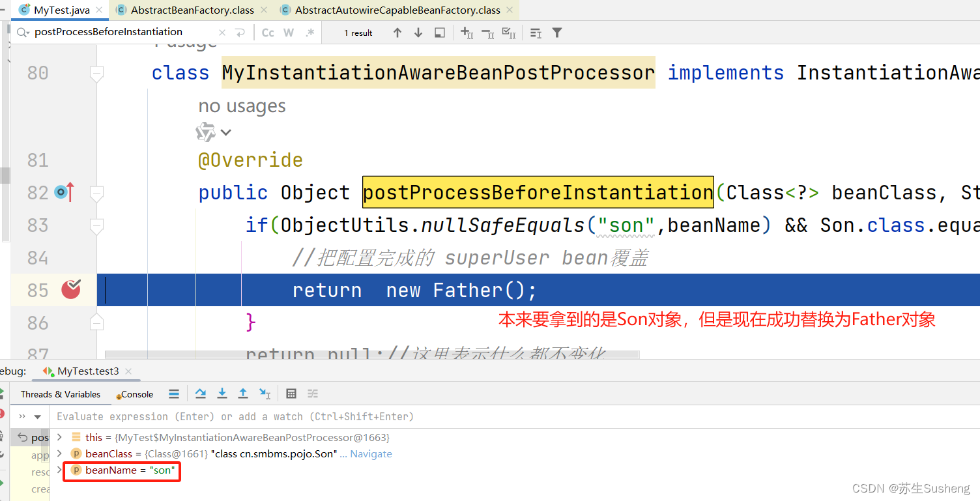980x501 pixels.
Task: Toggle Regex (.*) search option
Action: click(x=310, y=33)
